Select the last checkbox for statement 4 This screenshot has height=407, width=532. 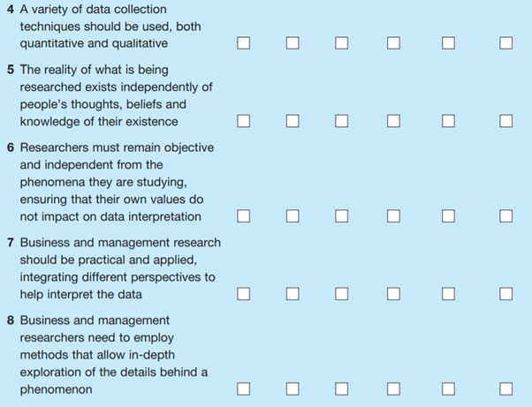click(505, 42)
